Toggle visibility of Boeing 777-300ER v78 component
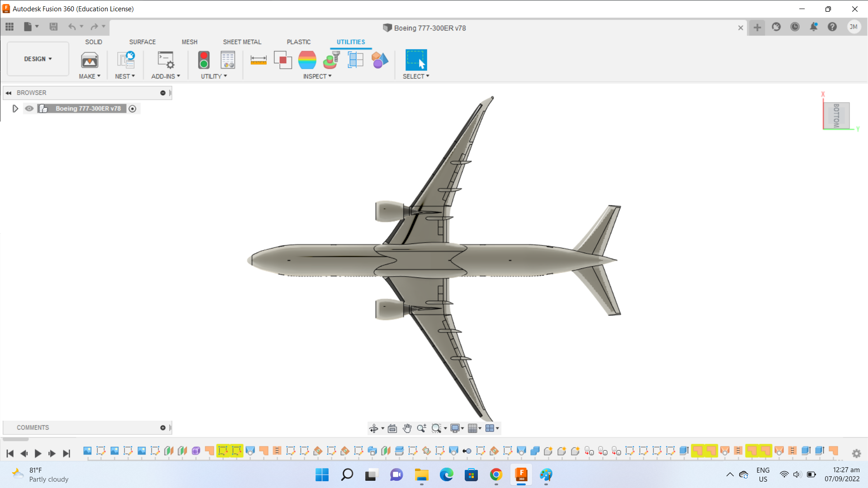 (x=29, y=108)
